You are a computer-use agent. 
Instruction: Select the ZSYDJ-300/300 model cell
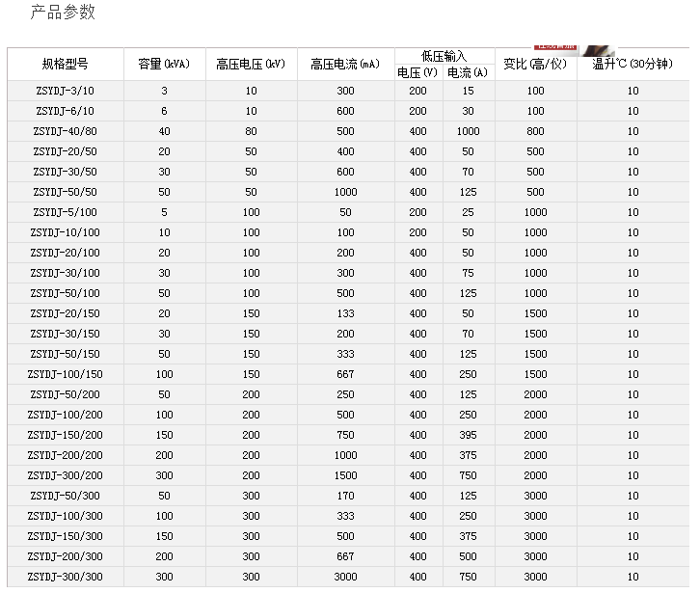coord(66,577)
